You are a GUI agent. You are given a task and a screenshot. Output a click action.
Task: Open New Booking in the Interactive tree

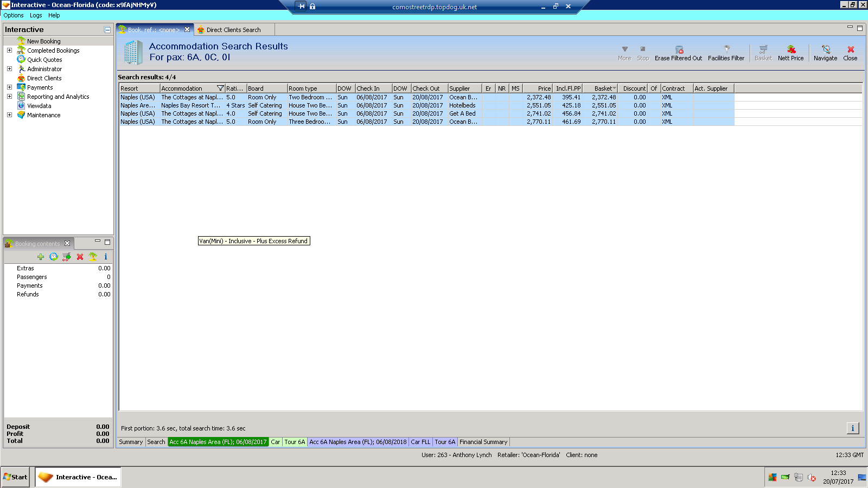[44, 41]
